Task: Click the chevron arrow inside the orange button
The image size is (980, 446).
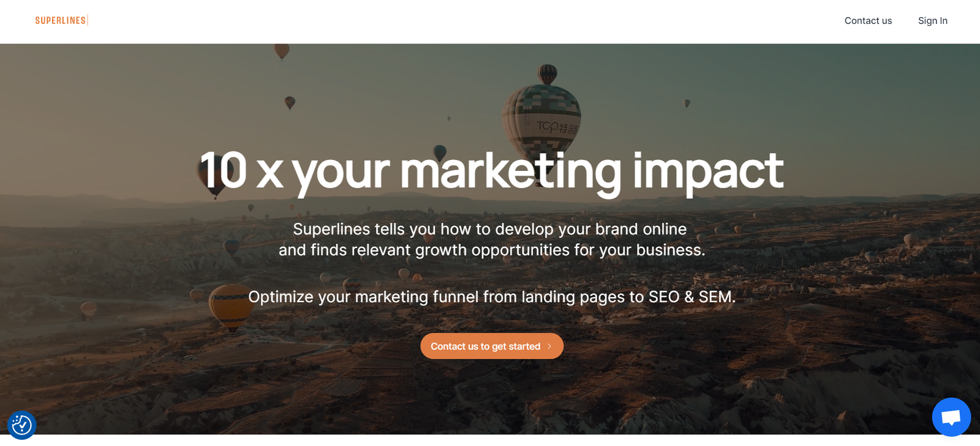Action: tap(549, 346)
